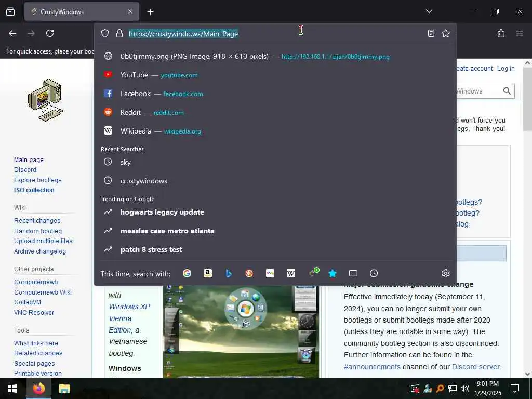Choose the Wikipedia suggestion

275,131
